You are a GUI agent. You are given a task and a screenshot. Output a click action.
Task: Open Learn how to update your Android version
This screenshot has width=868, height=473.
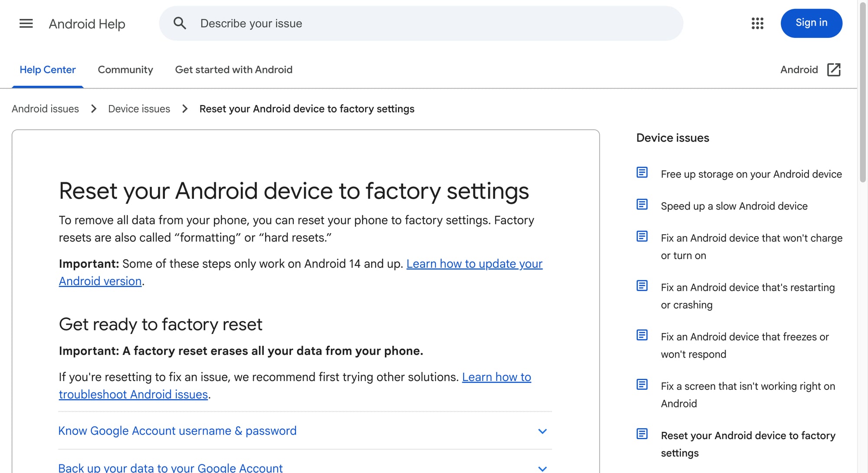(474, 264)
